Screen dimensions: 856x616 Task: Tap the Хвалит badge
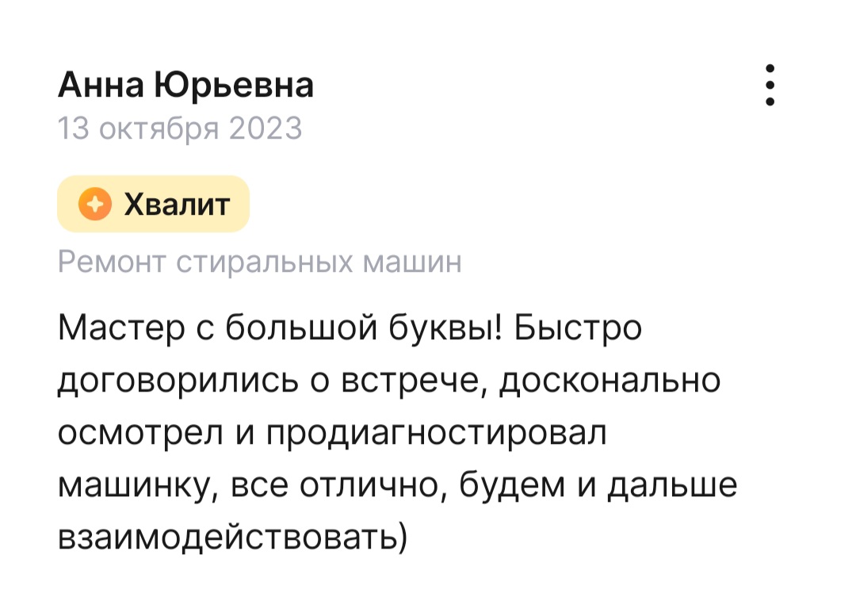click(154, 204)
